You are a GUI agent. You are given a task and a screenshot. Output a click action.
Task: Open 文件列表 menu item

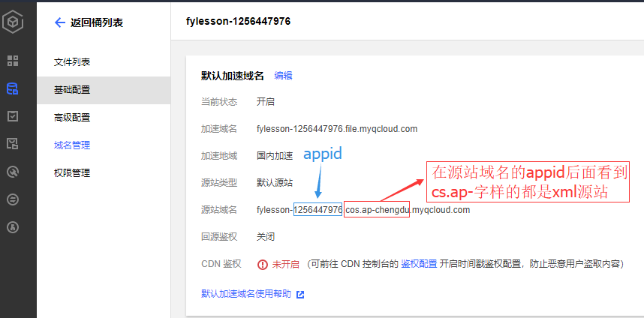click(72, 62)
